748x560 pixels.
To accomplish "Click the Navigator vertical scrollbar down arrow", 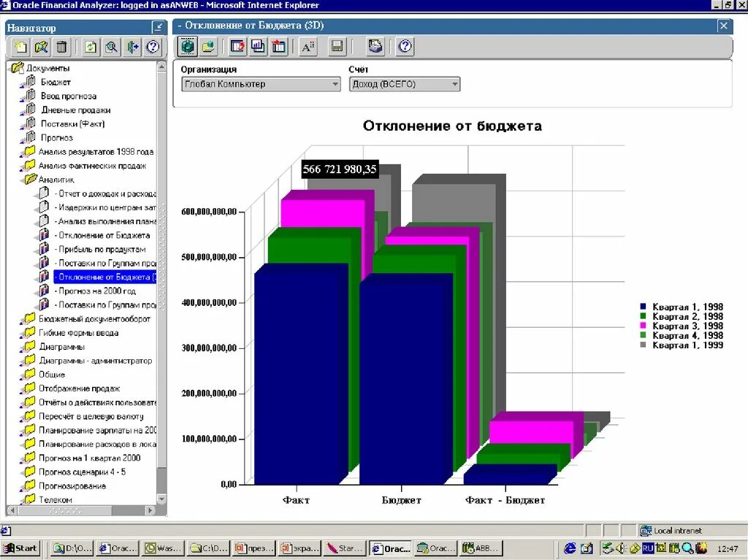I will point(161,499).
